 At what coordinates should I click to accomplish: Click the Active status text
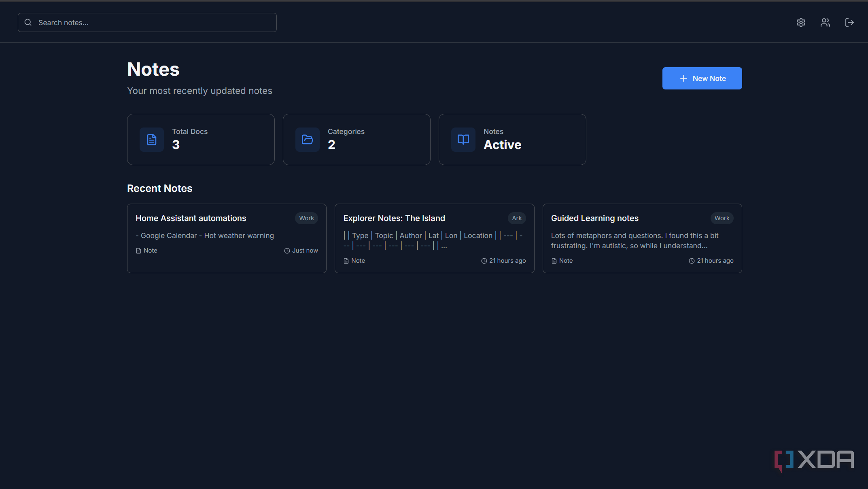(503, 145)
